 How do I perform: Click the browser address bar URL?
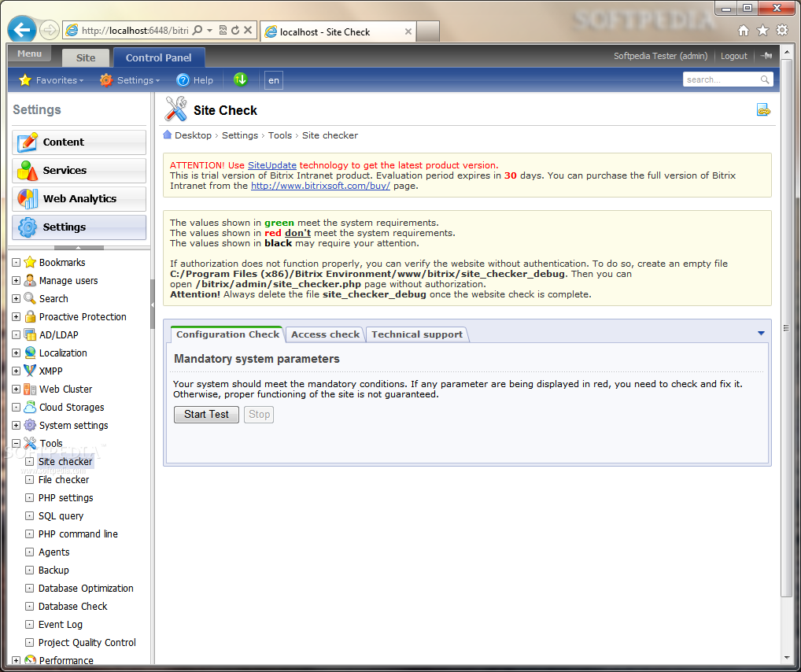tap(135, 31)
